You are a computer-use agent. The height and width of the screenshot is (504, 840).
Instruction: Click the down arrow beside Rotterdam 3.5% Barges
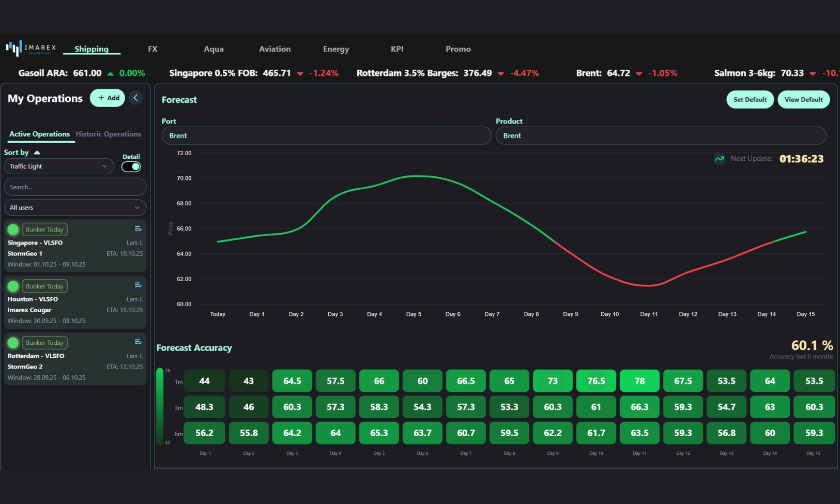(x=500, y=73)
